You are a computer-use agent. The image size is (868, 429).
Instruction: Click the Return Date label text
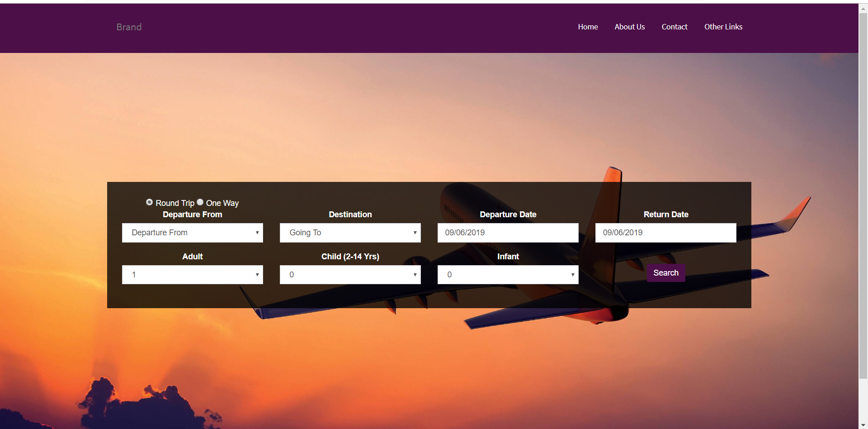pyautogui.click(x=665, y=214)
